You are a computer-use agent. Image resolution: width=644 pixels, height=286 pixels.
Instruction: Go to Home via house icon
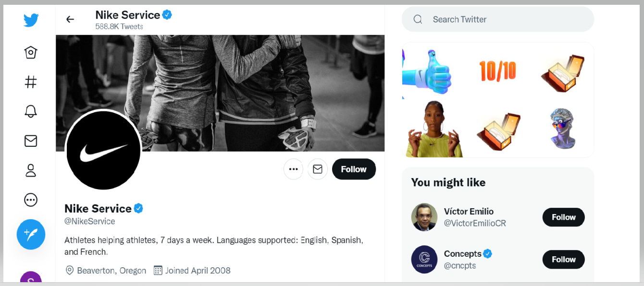coord(31,52)
